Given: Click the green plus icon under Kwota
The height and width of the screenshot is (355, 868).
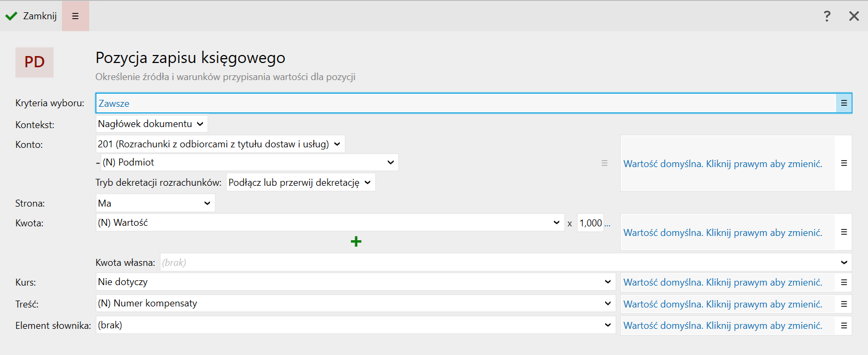Looking at the screenshot, I should pos(356,242).
